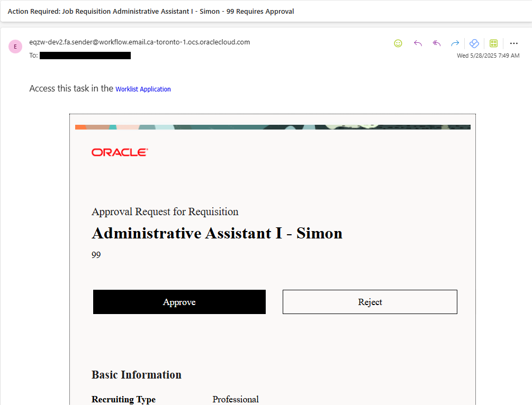Viewport: 532px width, 405px height.
Task: Click the Oracle logo in the email body
Action: pyautogui.click(x=119, y=152)
